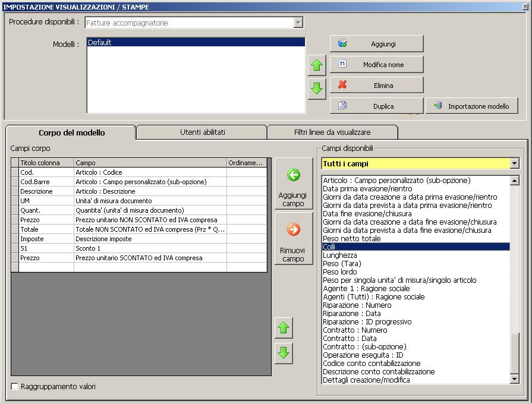Screen dimensions: 532x404
Task: Click the red X Elimina button
Action: pos(376,85)
